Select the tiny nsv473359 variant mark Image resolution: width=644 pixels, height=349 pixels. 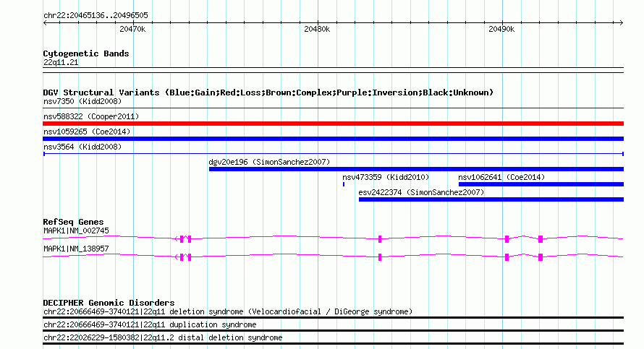(344, 184)
